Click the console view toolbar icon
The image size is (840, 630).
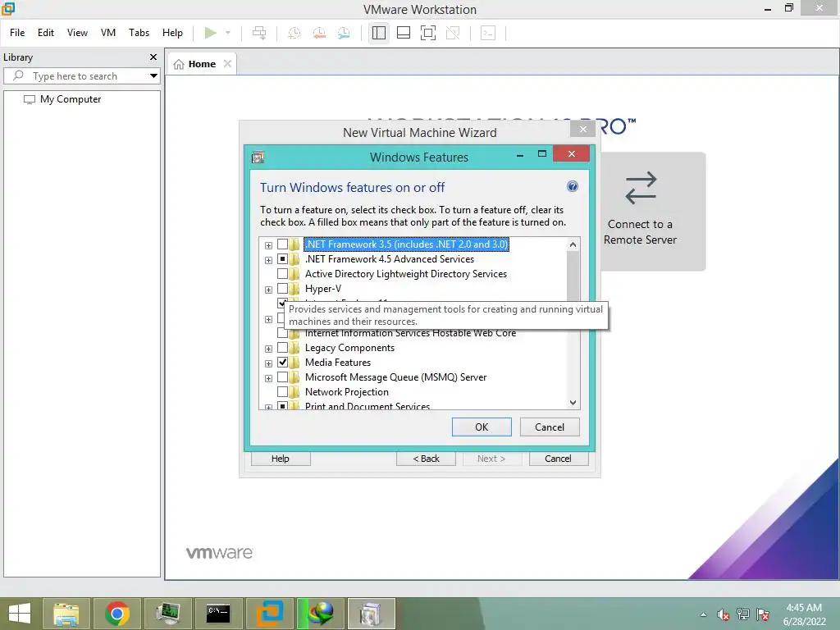coord(488,33)
